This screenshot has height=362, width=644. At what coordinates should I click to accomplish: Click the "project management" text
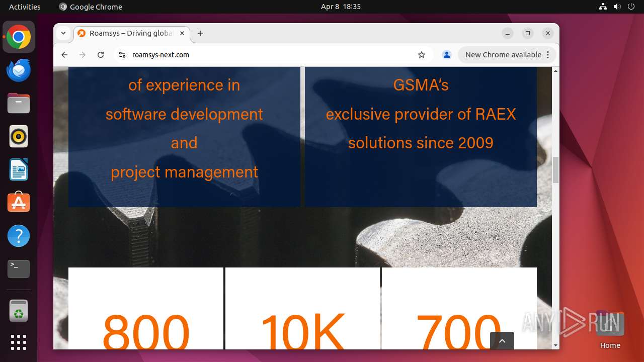coord(184,172)
